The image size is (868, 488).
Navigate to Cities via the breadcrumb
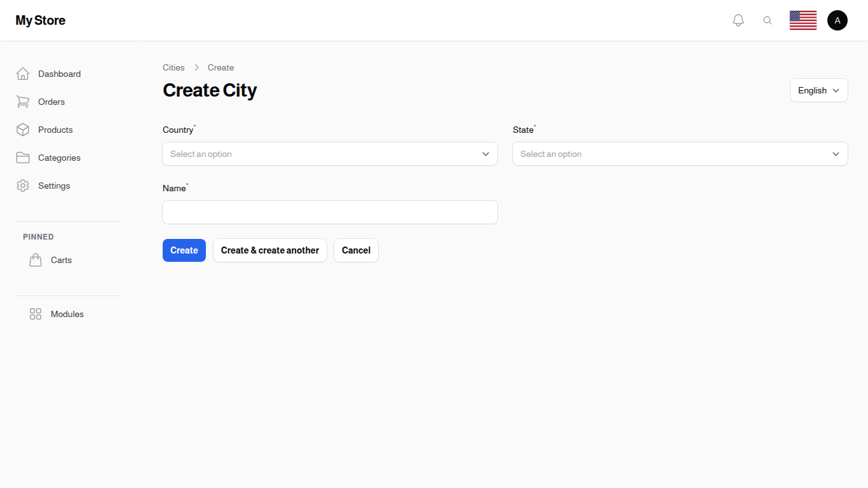coord(173,67)
